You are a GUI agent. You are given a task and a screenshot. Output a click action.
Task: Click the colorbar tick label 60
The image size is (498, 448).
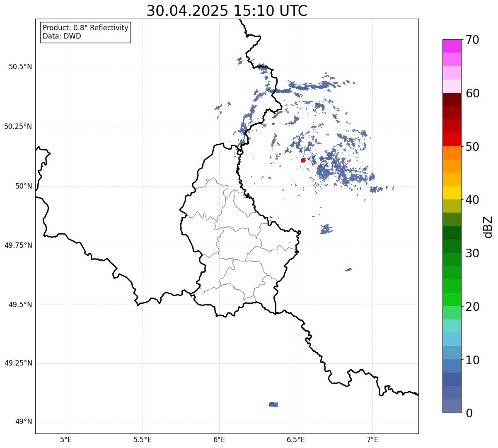pyautogui.click(x=472, y=93)
